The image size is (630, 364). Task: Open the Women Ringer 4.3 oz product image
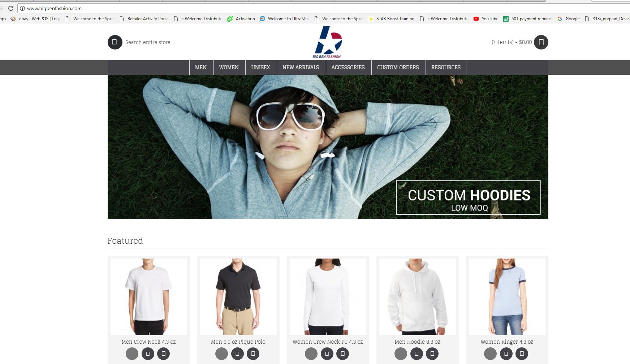pyautogui.click(x=507, y=296)
